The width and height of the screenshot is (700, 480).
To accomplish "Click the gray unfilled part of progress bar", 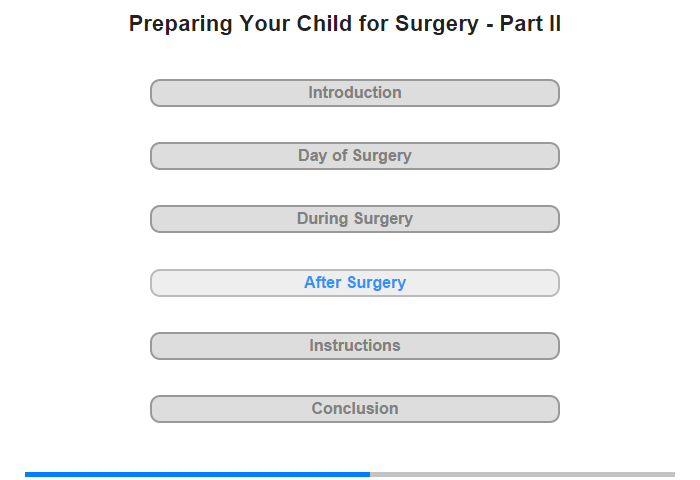I will [522, 474].
